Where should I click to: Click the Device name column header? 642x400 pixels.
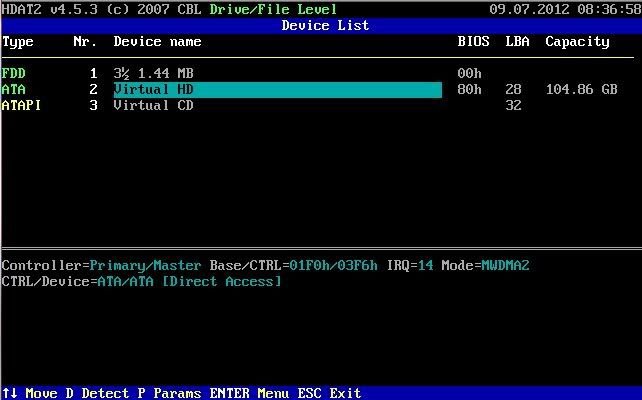pos(157,42)
